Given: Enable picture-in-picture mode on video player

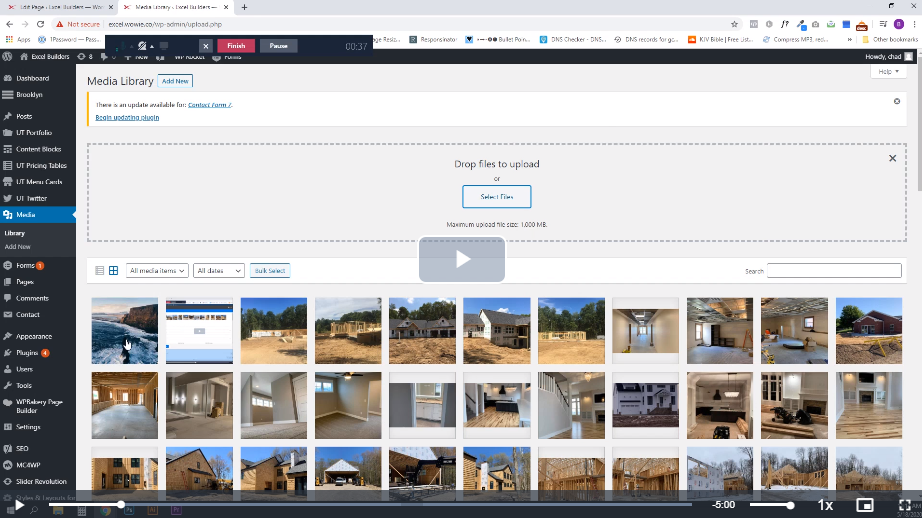Looking at the screenshot, I should coord(865,505).
